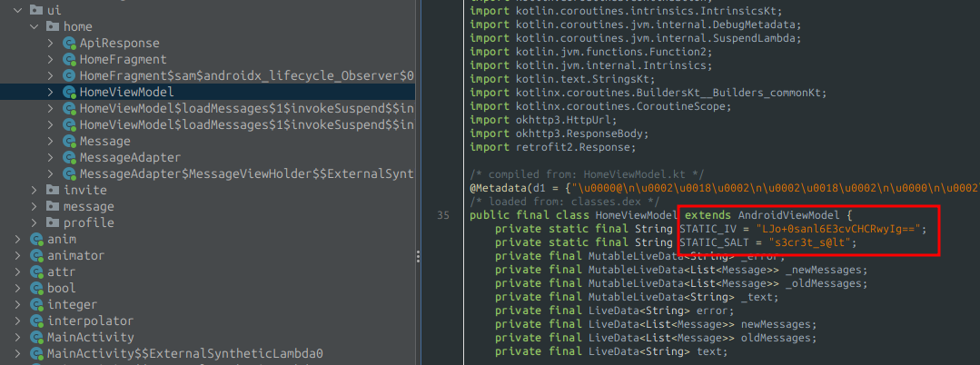Click the @Metadata annotation in code
This screenshot has width=980, height=365.
click(498, 189)
